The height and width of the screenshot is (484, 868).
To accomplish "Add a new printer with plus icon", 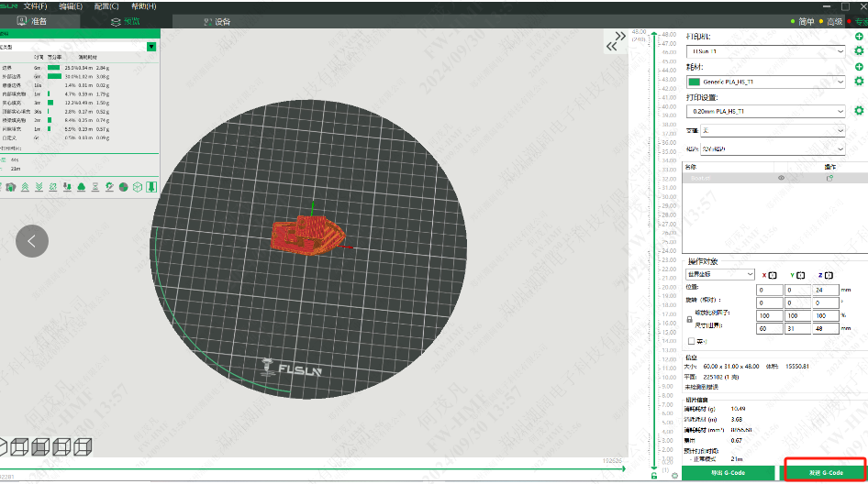I will (859, 38).
